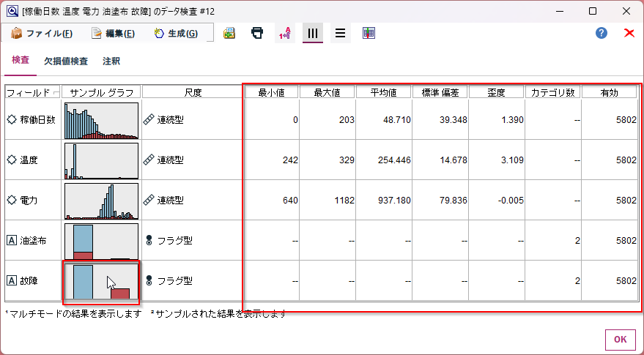Select the 稼働日数 field row label
Screen dimensions: 644x355
[x=37, y=120]
